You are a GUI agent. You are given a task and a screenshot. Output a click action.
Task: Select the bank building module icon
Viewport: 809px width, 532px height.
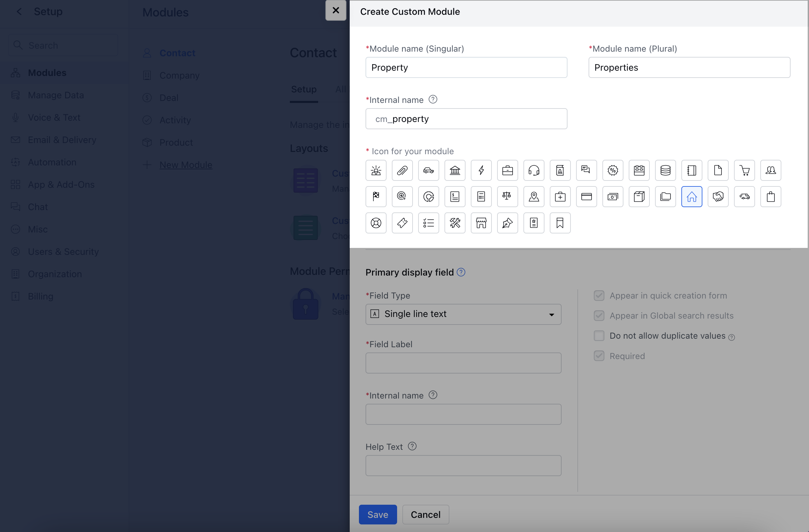tap(455, 170)
